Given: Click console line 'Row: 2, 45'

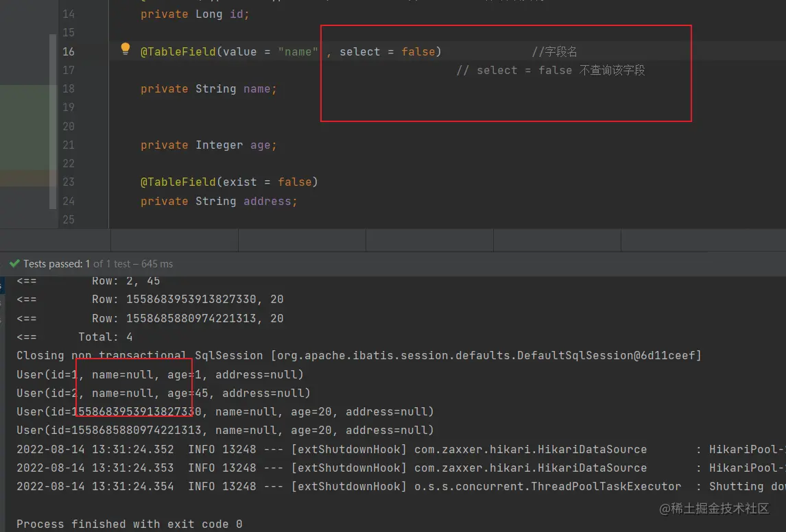Looking at the screenshot, I should [126, 281].
